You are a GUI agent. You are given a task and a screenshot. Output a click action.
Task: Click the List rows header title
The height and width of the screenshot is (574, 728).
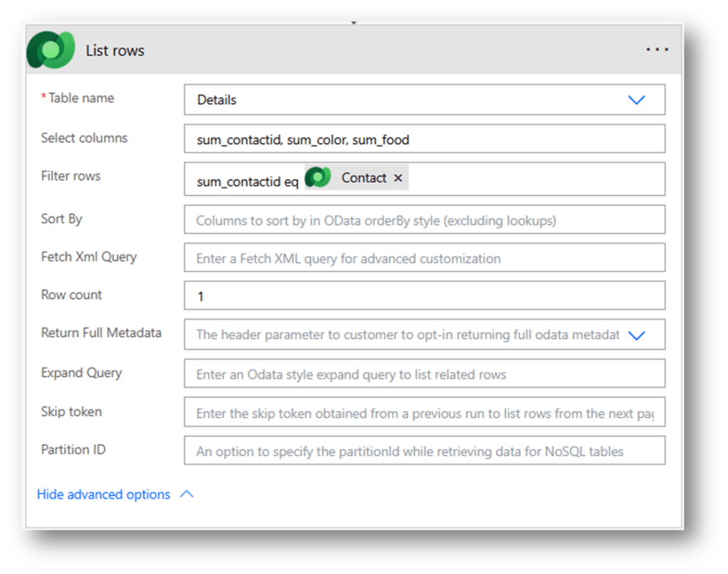coord(115,51)
